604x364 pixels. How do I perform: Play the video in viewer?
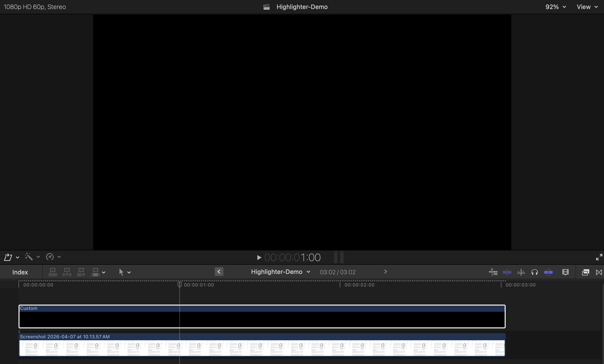coord(259,258)
